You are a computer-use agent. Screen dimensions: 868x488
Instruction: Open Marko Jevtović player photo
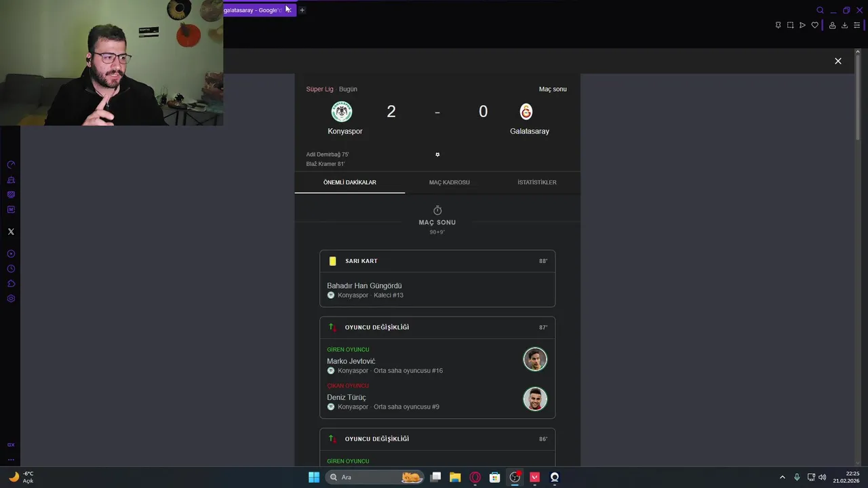pyautogui.click(x=535, y=359)
